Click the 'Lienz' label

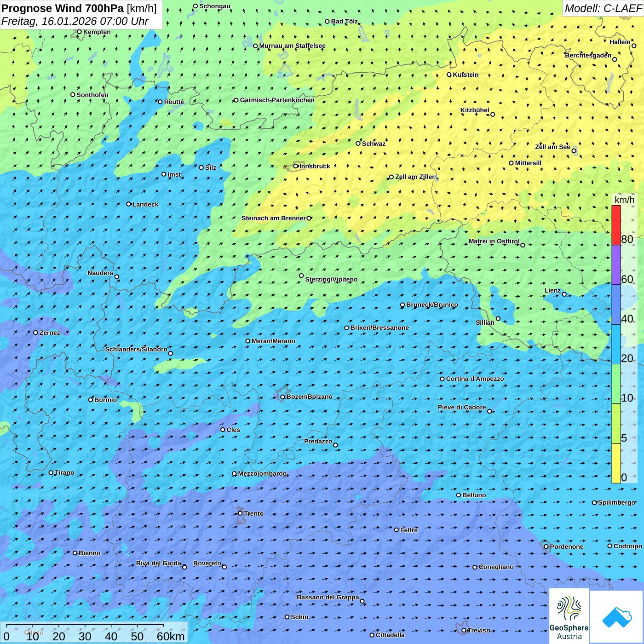click(x=552, y=290)
